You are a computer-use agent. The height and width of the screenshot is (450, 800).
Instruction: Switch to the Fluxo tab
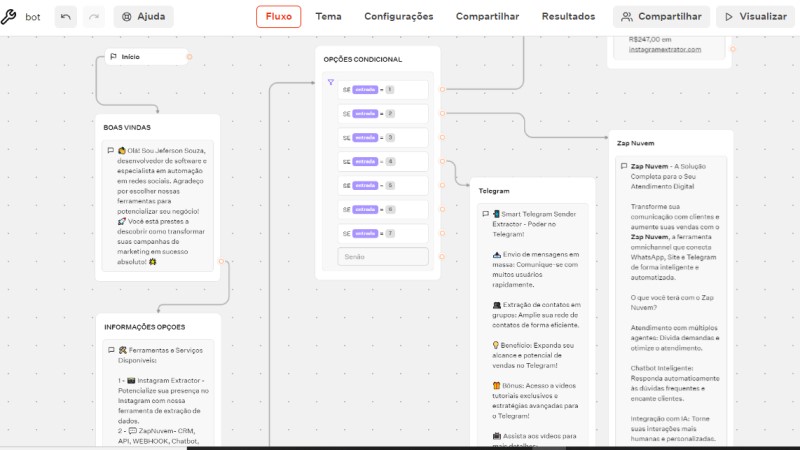279,16
